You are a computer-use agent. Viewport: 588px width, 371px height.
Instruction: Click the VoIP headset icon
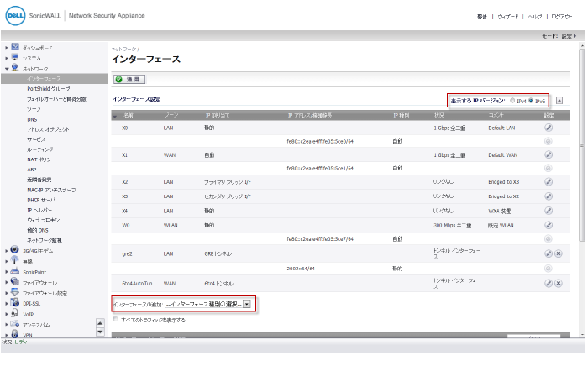(x=14, y=313)
